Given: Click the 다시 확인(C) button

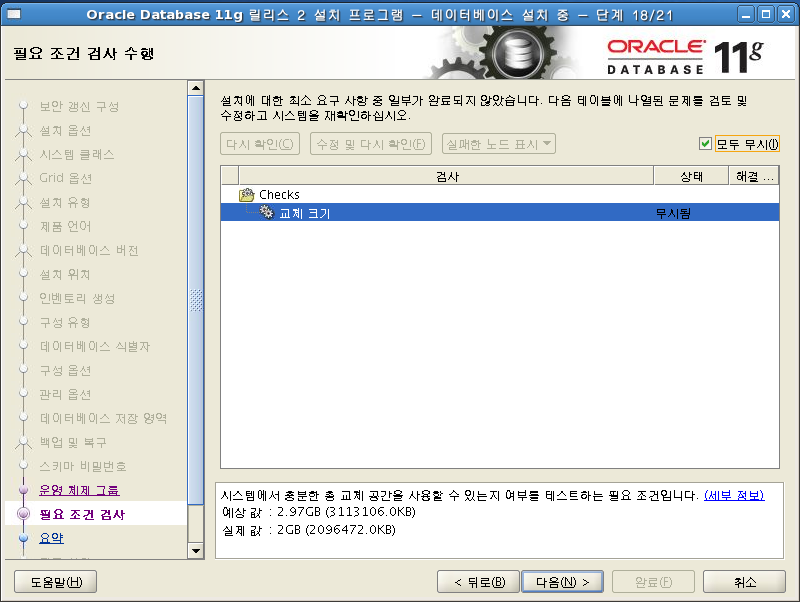Looking at the screenshot, I should (260, 144).
